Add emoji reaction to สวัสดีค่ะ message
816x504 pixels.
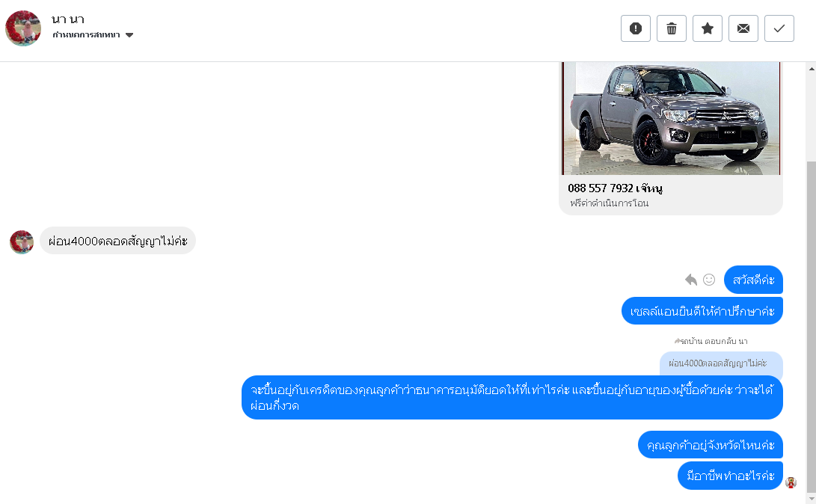tap(709, 280)
